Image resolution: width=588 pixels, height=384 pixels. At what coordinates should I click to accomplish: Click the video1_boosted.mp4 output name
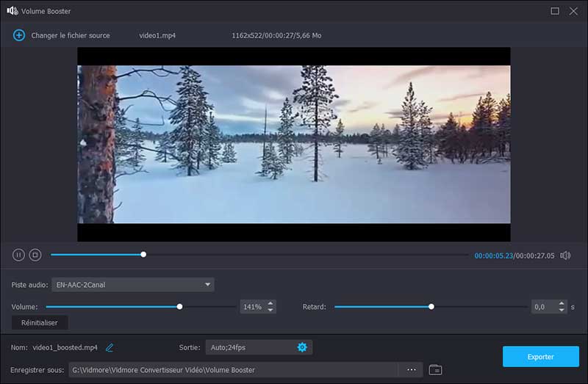65,348
